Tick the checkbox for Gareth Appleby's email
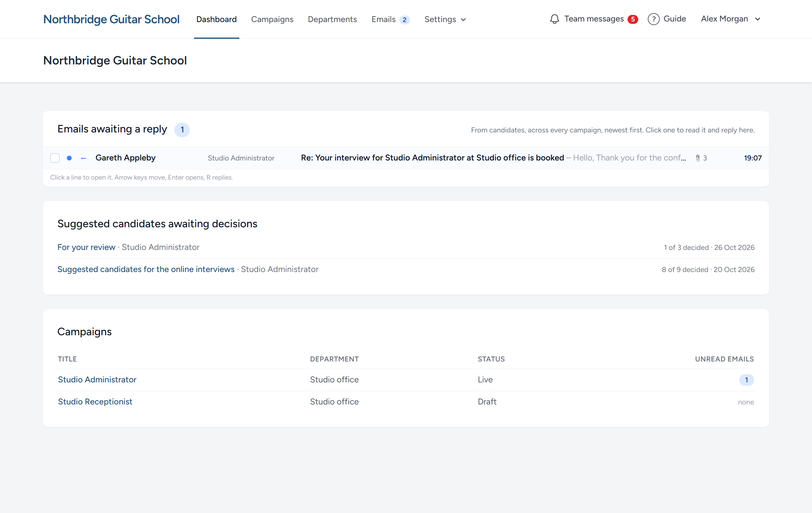 [55, 158]
